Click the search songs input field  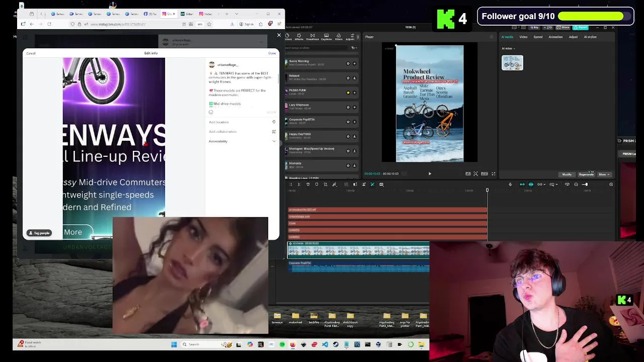pyautogui.click(x=316, y=48)
